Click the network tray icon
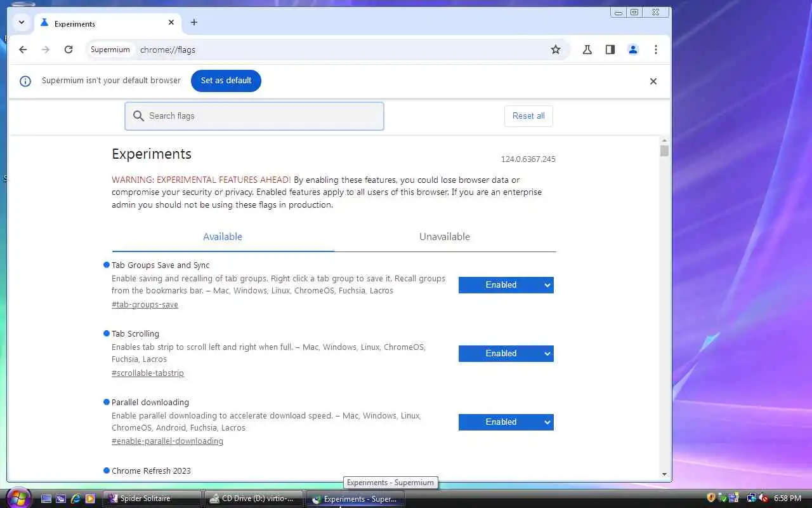 [x=752, y=498]
